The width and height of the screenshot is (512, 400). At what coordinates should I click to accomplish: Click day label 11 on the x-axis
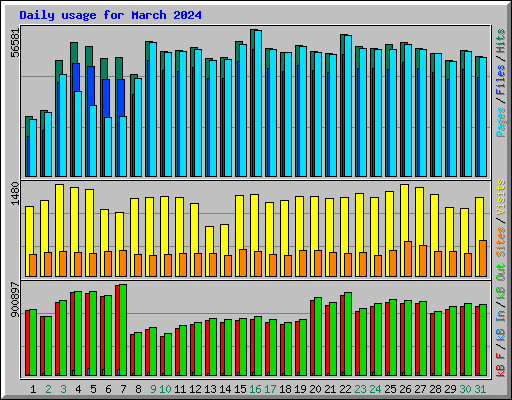pos(180,389)
